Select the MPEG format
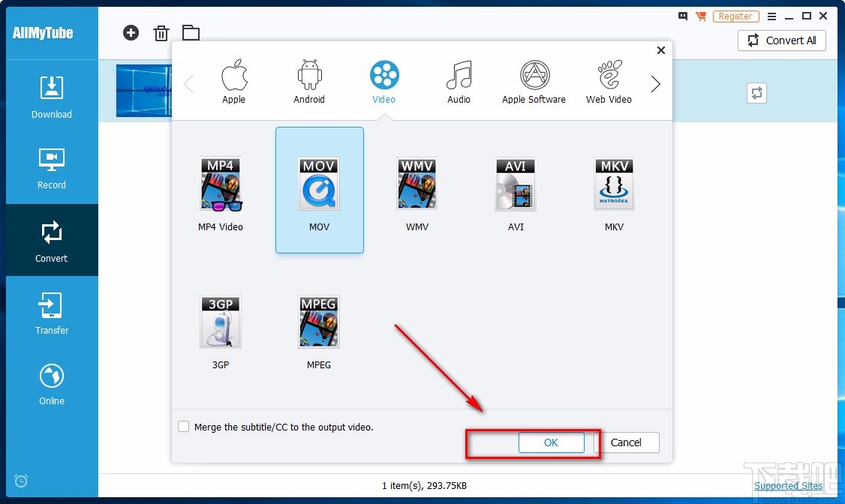 tap(319, 331)
